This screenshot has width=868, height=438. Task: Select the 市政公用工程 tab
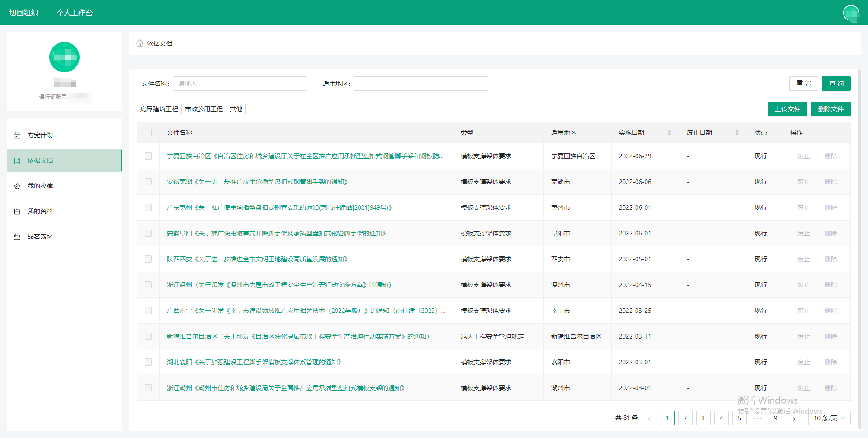[x=204, y=109]
